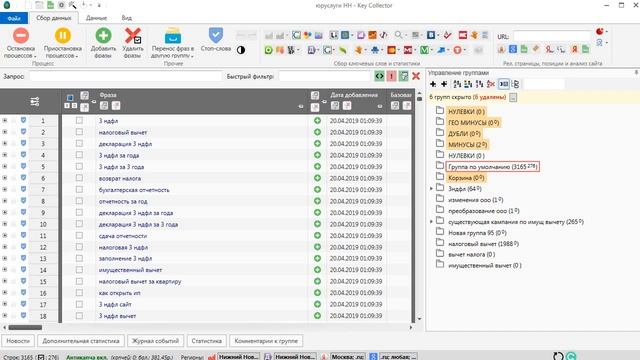Click the red pie chart icon beside URL
The height and width of the screenshot is (360, 640).
click(599, 31)
